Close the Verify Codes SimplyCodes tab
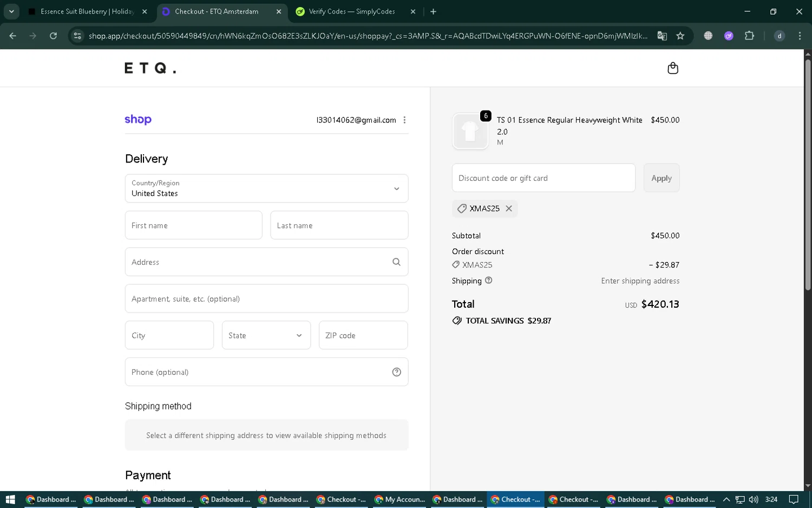 click(413, 11)
